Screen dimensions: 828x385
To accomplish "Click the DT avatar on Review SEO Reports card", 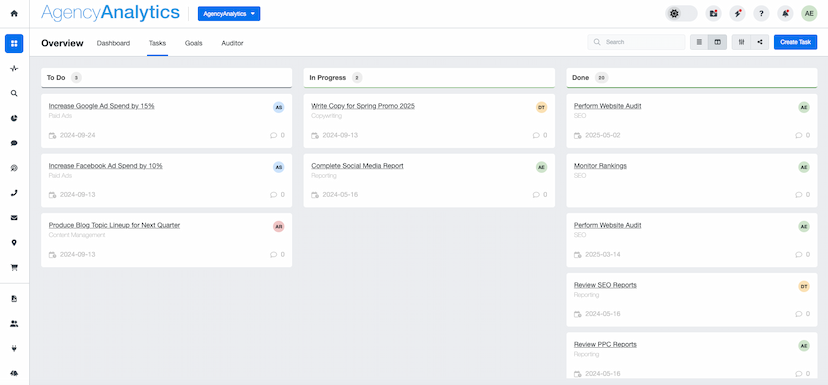I will pos(804,286).
